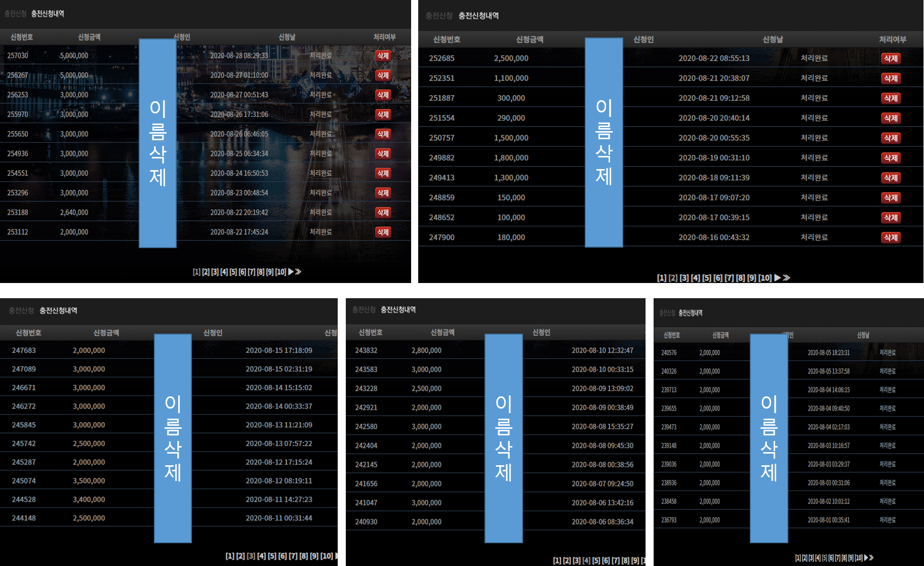Click next-page arrow below request 253112 table
Screen dimensions: 924x566
291,272
